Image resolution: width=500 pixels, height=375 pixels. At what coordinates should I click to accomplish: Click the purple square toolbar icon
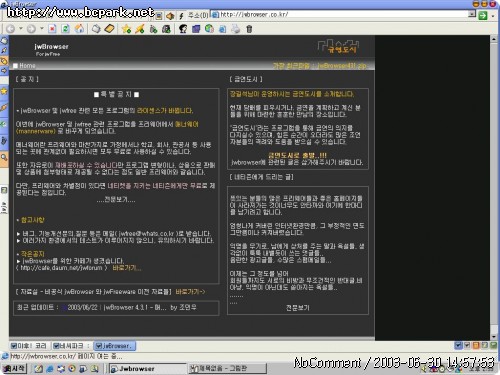196,29
